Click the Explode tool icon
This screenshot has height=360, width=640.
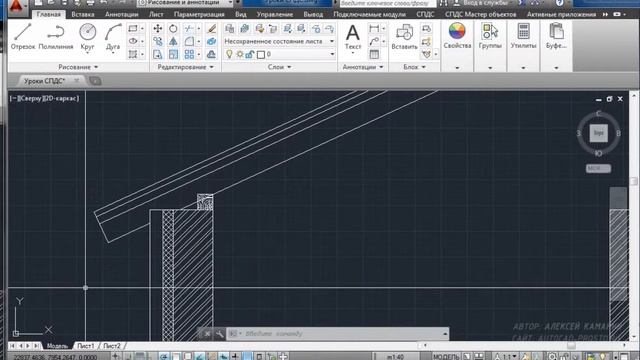[211, 41]
